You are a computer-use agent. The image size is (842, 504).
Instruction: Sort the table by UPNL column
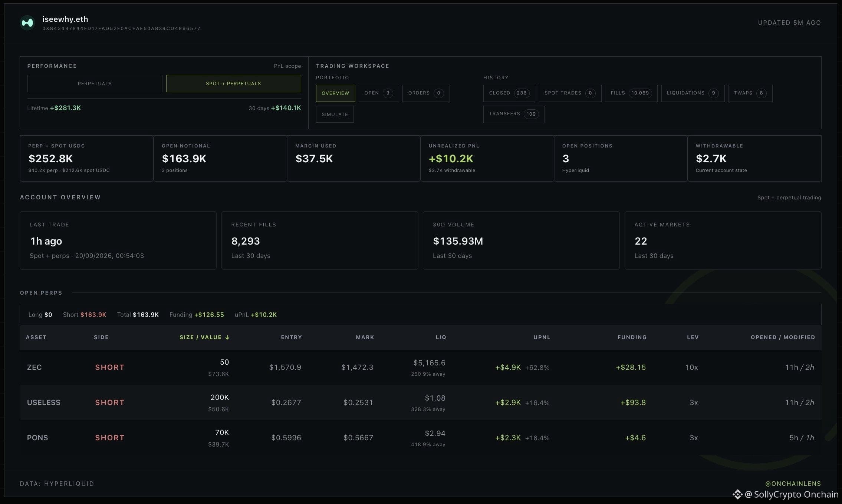pyautogui.click(x=542, y=337)
